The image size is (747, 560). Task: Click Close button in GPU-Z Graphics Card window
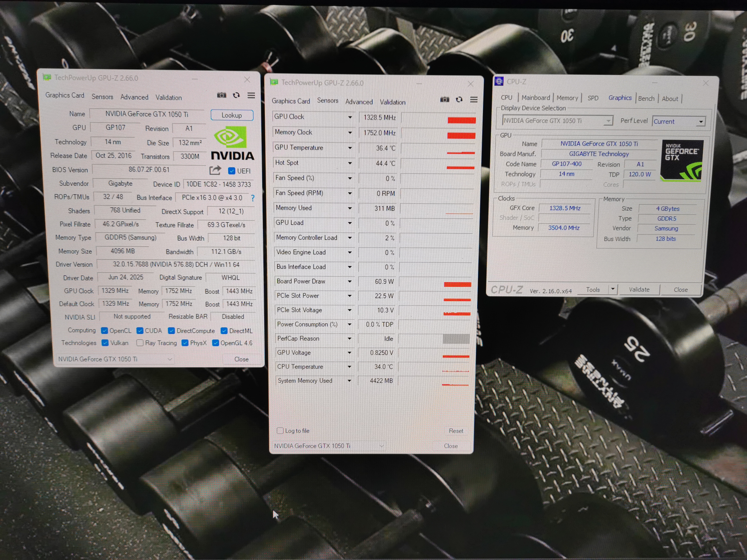(x=241, y=359)
